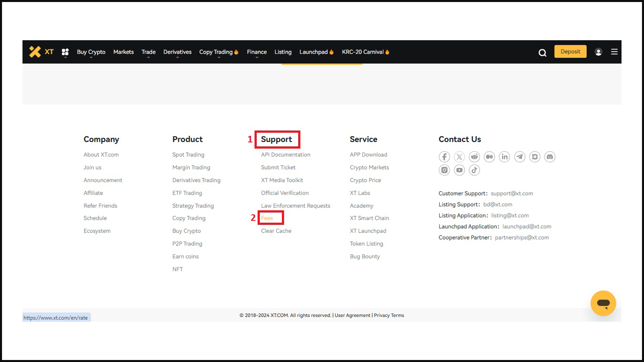This screenshot has height=362, width=644.
Task: Open the Refer Friends link
Action: coord(100,205)
